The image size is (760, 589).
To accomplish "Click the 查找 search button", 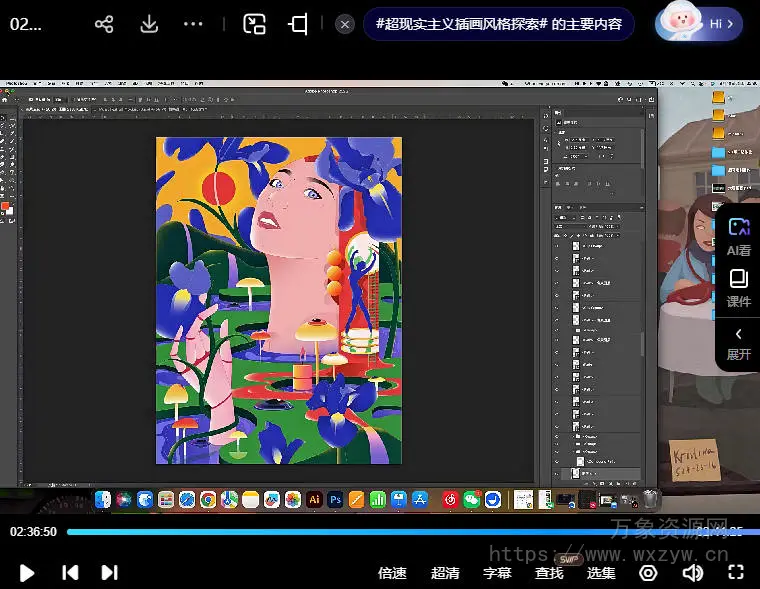I will coord(549,573).
